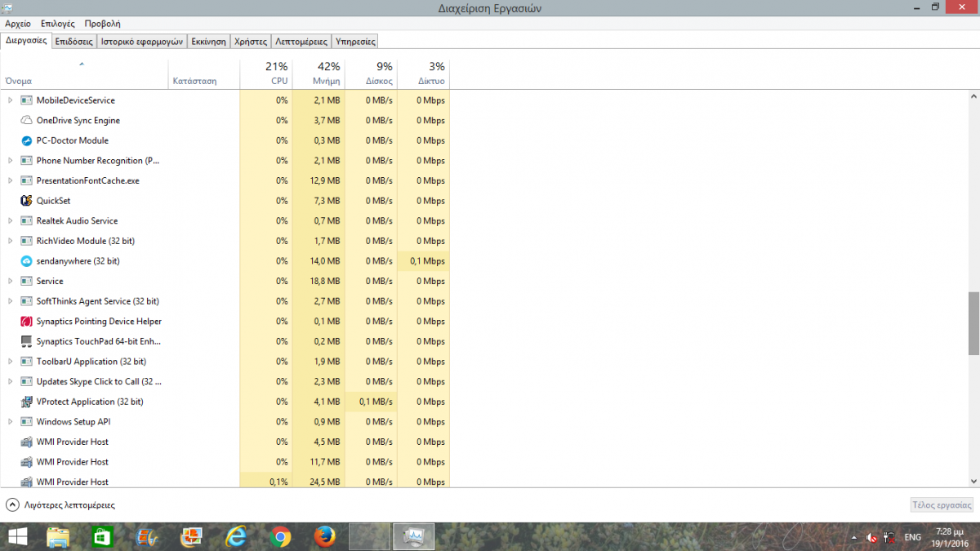Switch to the Εκκίνηση tab

coord(208,41)
